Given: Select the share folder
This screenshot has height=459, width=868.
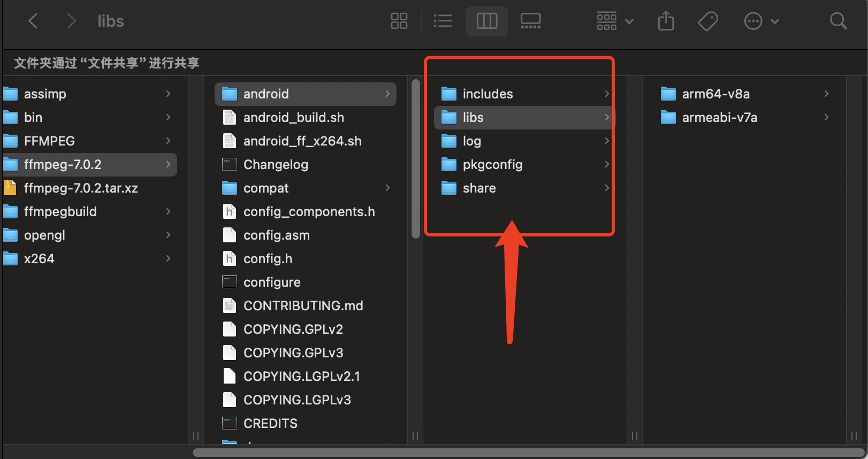Looking at the screenshot, I should pyautogui.click(x=524, y=188).
